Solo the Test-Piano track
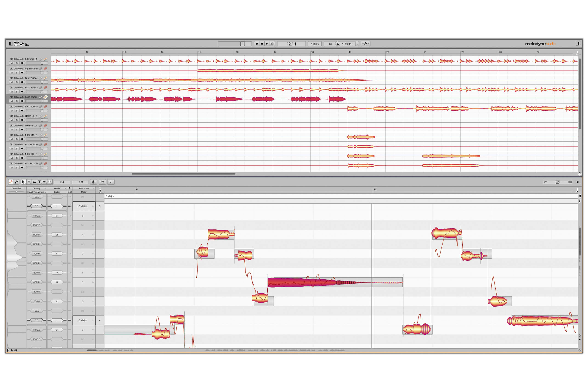Image resolution: width=588 pixels, height=392 pixels. pyautogui.click(x=17, y=82)
